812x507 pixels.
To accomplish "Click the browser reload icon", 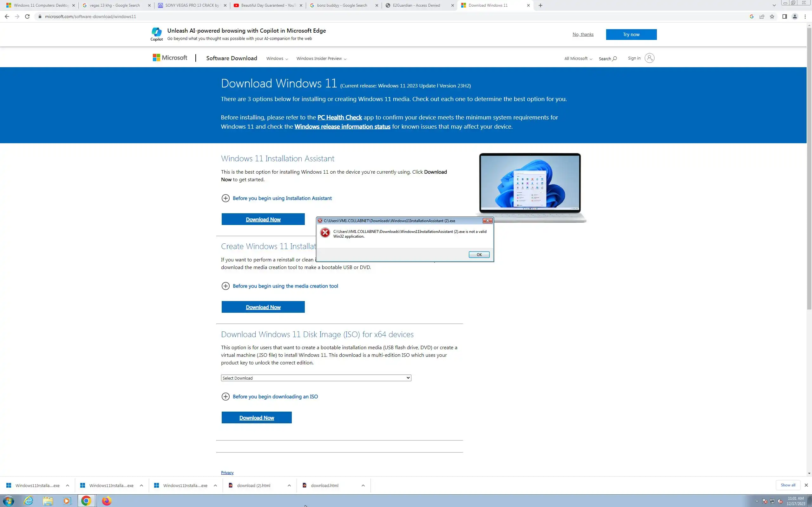I will click(x=27, y=16).
